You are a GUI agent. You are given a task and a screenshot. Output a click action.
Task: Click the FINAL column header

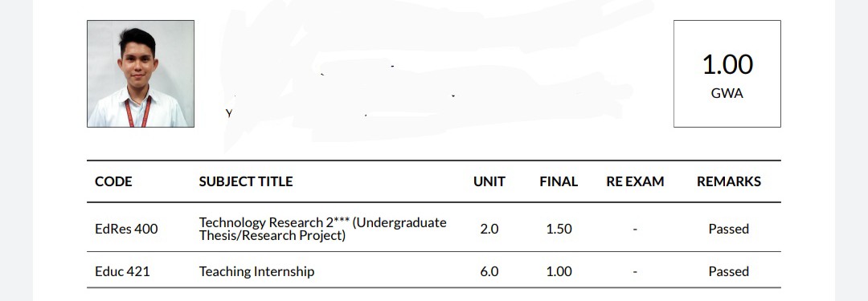click(559, 181)
